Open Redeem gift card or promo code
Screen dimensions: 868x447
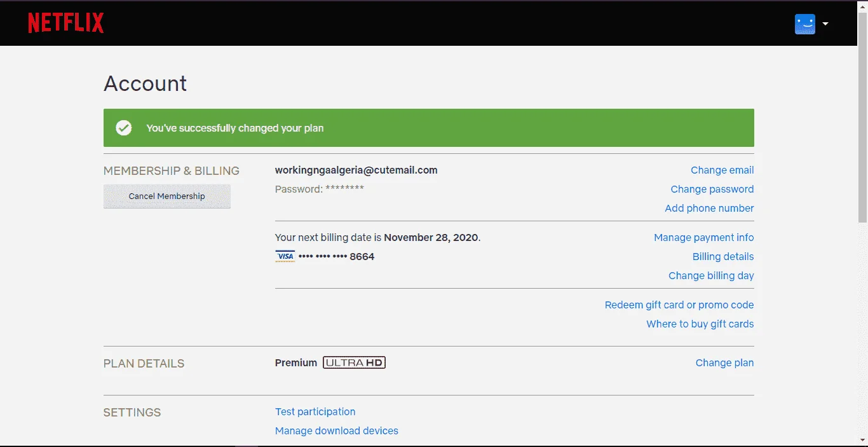(x=679, y=305)
